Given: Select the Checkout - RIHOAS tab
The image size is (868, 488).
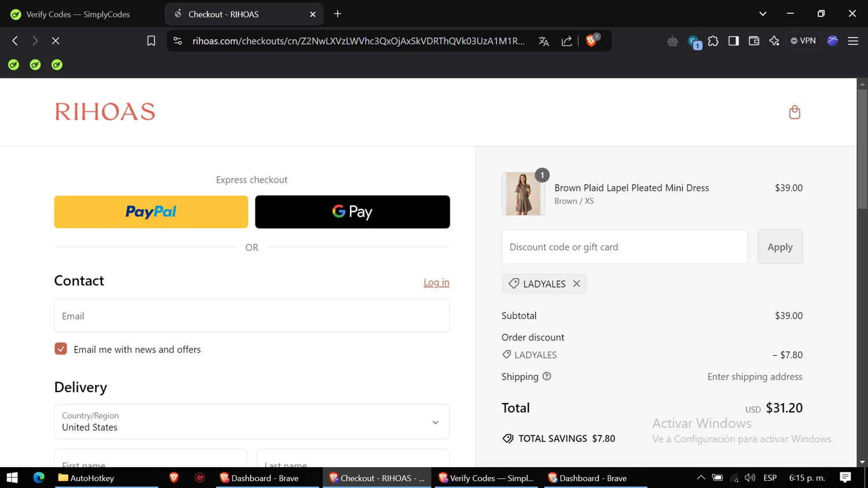Looking at the screenshot, I should point(244,14).
